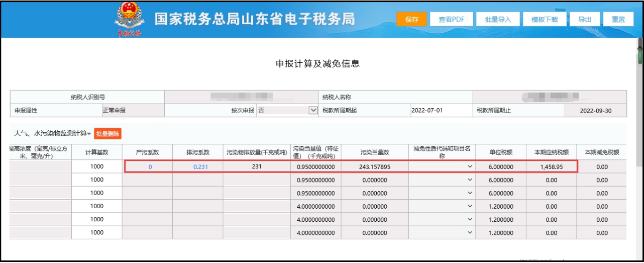The image size is (644, 263).
Task: Reset the form with 重置
Action: click(x=618, y=19)
